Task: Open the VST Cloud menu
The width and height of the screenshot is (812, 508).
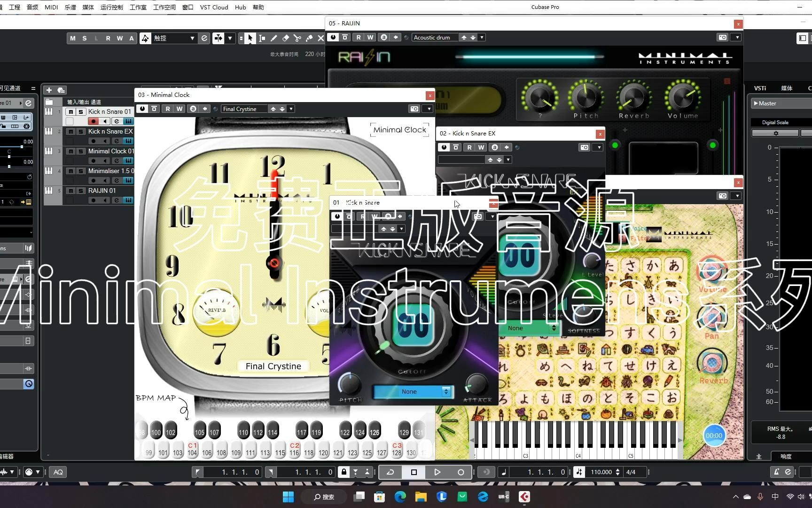Action: pos(214,7)
